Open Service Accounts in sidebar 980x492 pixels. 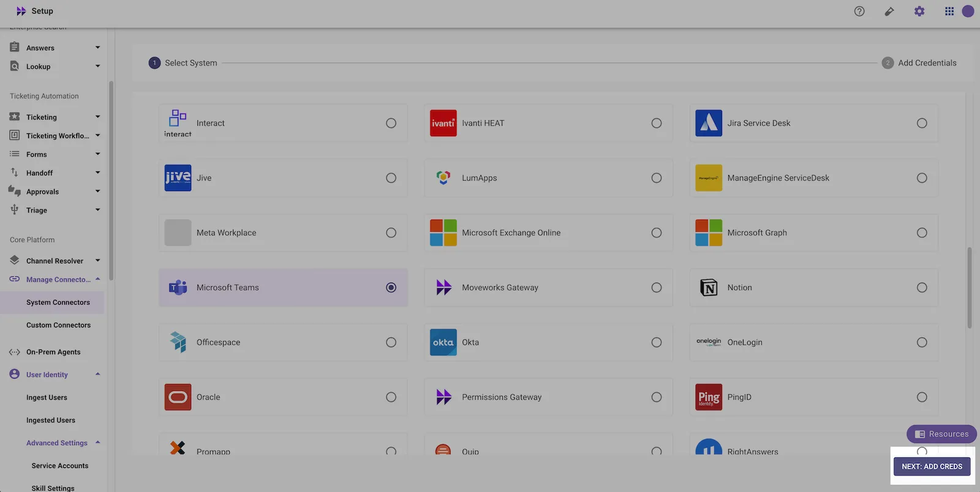click(x=59, y=466)
